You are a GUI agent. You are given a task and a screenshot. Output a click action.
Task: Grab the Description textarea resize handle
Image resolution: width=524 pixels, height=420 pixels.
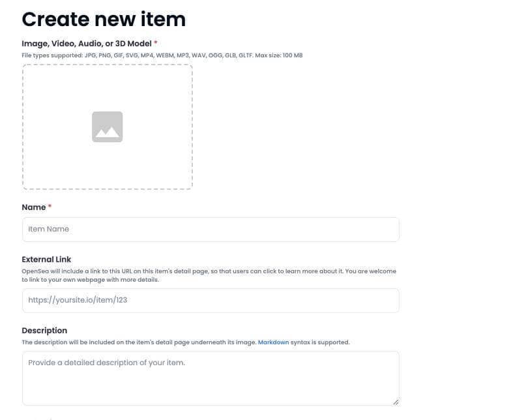coord(396,402)
